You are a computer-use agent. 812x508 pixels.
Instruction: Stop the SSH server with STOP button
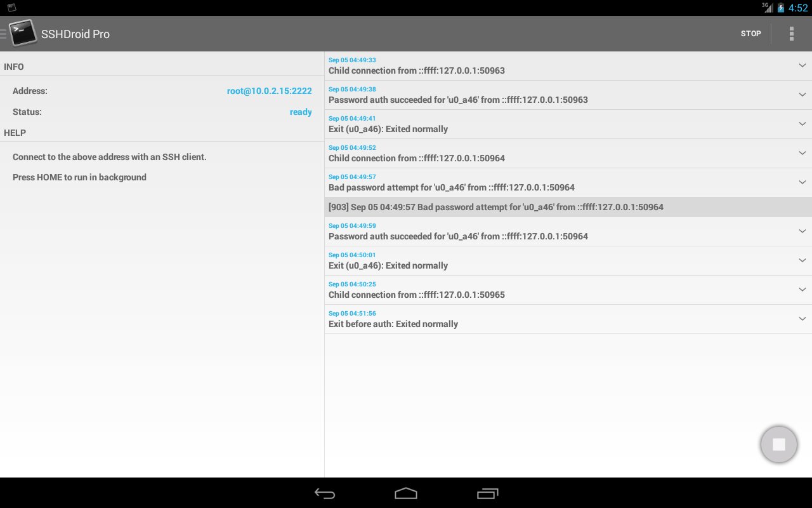coord(750,34)
